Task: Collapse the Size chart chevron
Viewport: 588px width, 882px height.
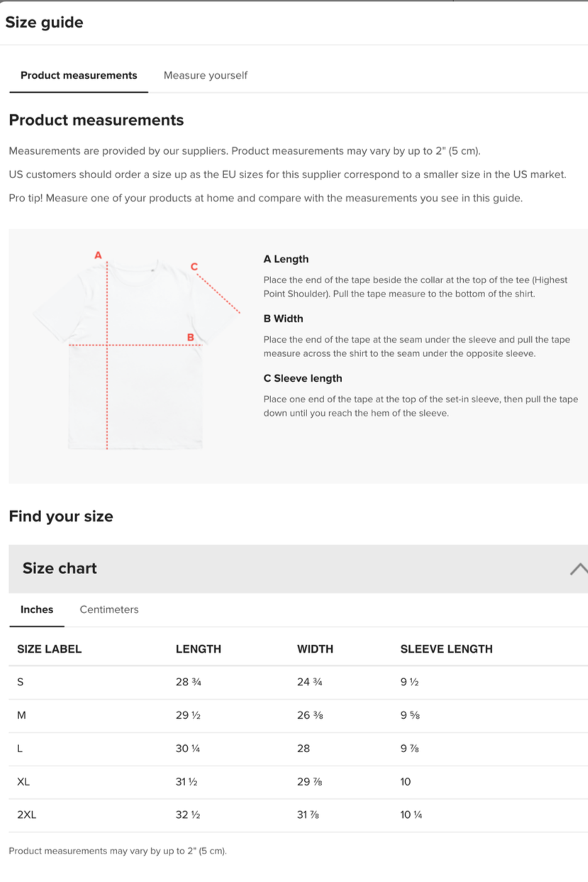Action: pos(579,568)
